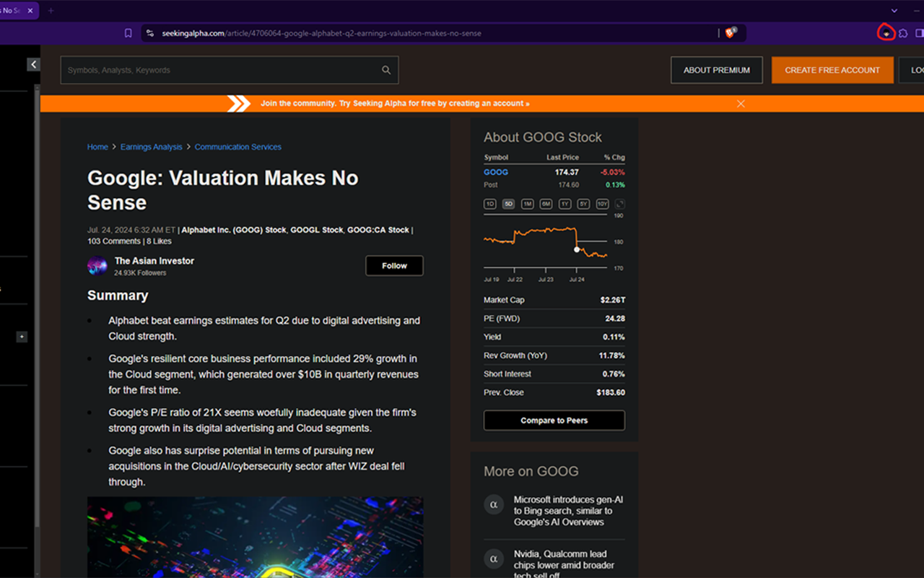Jump to the 103 Comments section

[114, 241]
